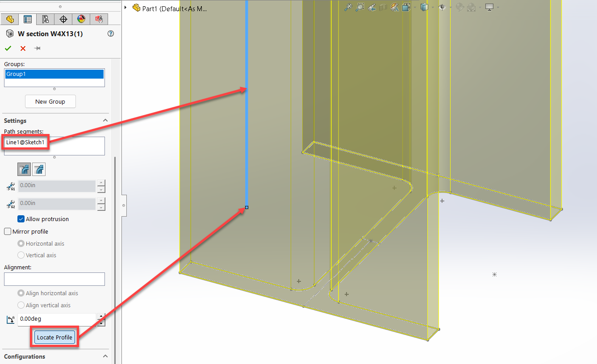
Task: Click the View Settings monitor icon
Action: tap(490, 7)
